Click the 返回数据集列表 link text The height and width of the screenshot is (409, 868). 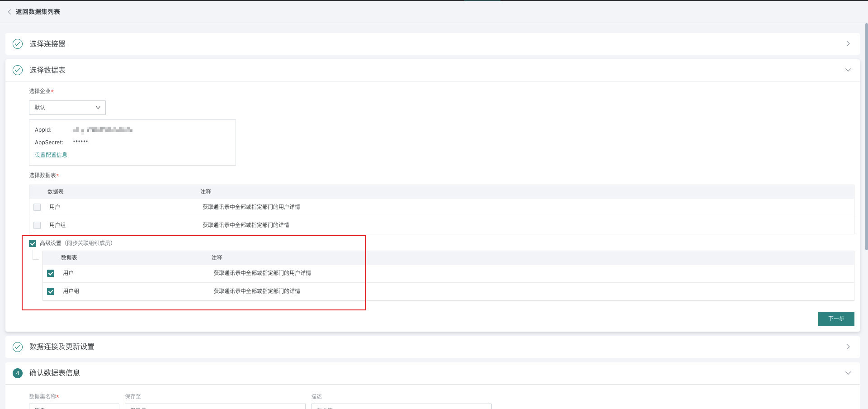click(38, 12)
